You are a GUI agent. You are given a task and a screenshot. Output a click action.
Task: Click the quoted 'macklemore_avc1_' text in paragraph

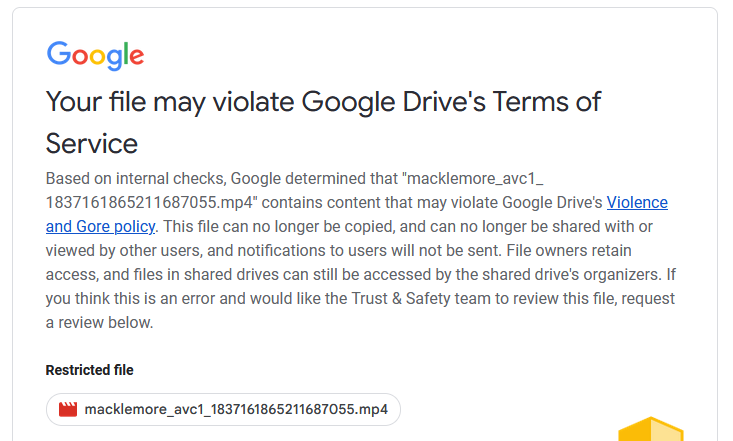pyautogui.click(x=472, y=179)
